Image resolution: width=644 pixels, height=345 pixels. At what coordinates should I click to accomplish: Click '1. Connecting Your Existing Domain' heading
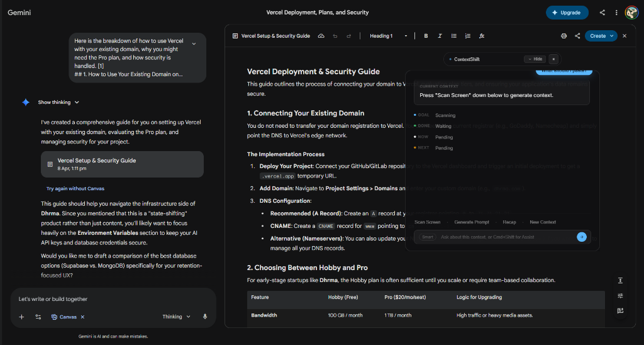pos(306,113)
